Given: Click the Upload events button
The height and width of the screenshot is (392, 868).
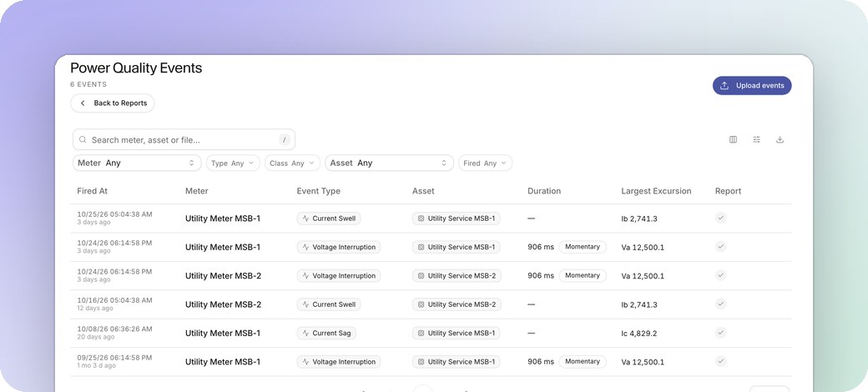Looking at the screenshot, I should (752, 86).
